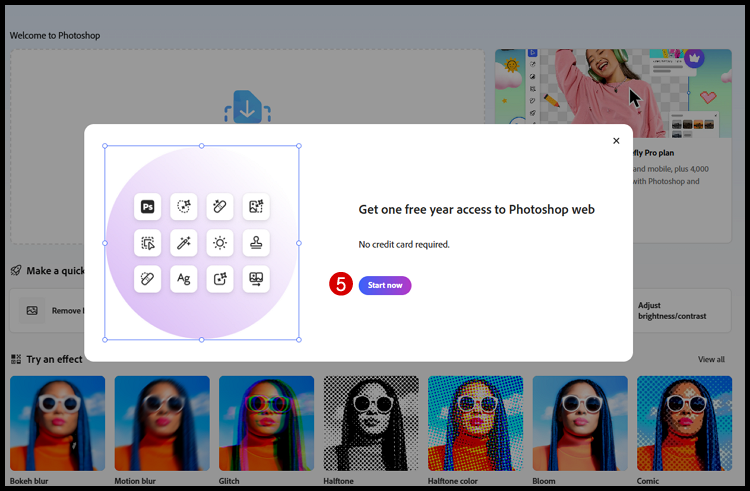Open the View all effects link

(x=711, y=359)
